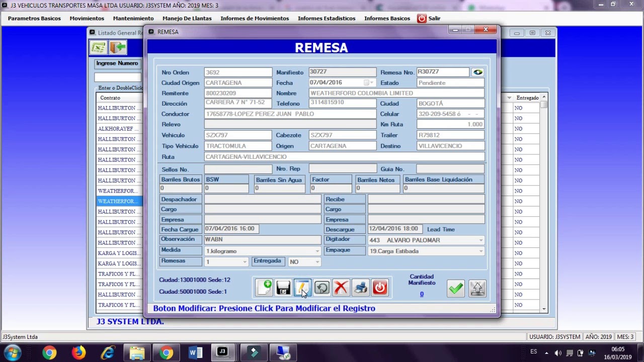Click the undo arrow icon in Remesa toolbar

point(321,287)
